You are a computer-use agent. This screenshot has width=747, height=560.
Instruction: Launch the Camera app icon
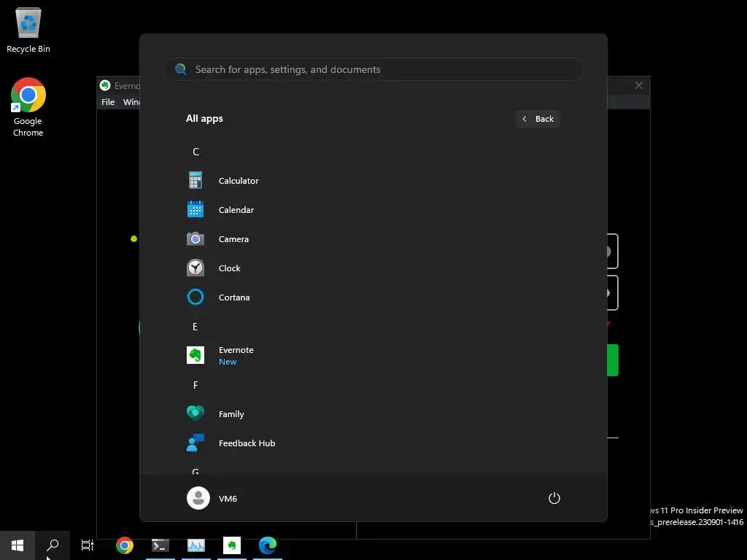point(196,238)
